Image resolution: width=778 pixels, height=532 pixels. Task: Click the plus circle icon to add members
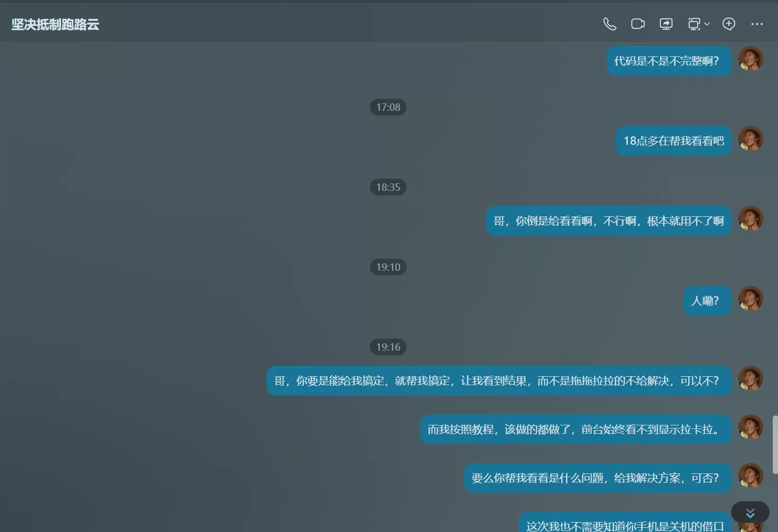pos(729,24)
